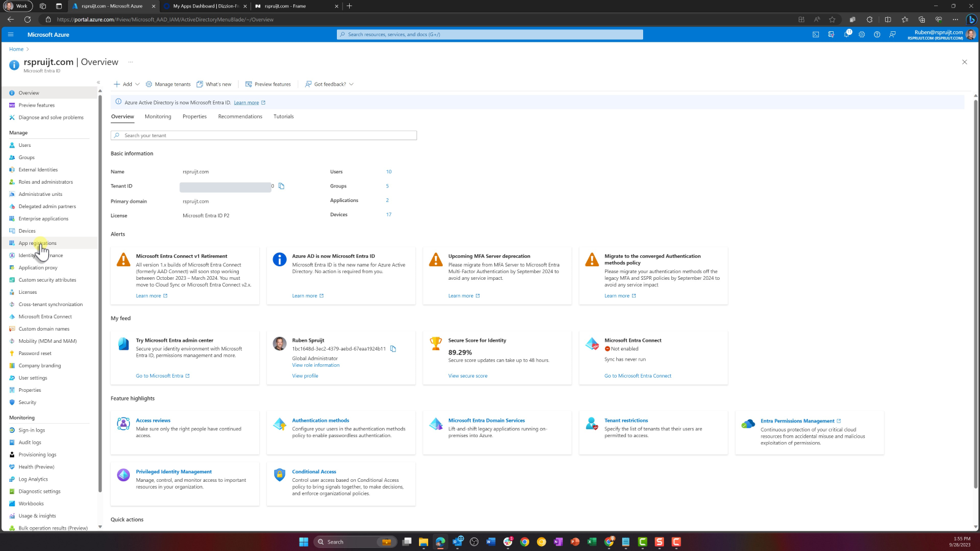Focus the Search your tenant field
Screen dimensions: 980x551
click(x=263, y=135)
